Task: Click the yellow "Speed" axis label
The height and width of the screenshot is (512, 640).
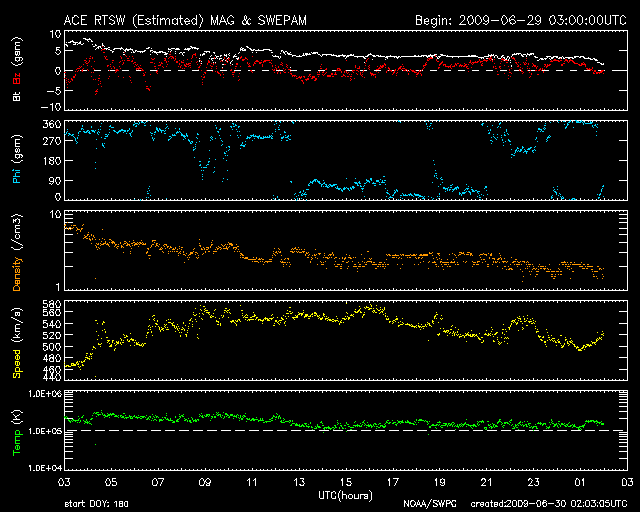Action: point(17,364)
